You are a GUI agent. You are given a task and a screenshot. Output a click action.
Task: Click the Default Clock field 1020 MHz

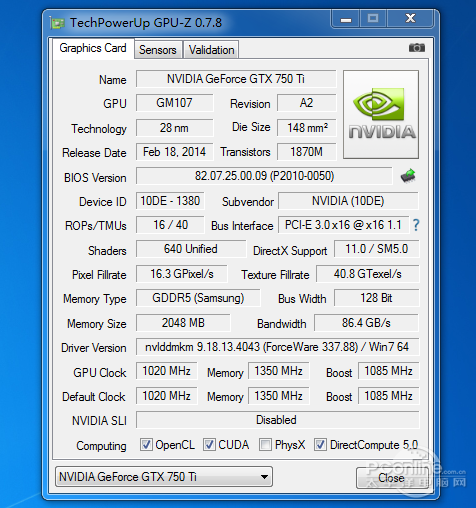tap(166, 396)
